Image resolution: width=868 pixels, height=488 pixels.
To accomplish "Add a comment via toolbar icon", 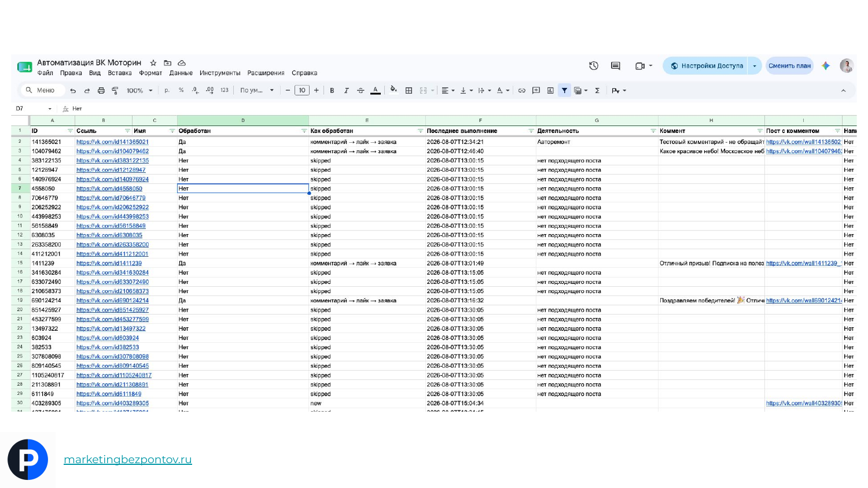I will [x=536, y=91].
